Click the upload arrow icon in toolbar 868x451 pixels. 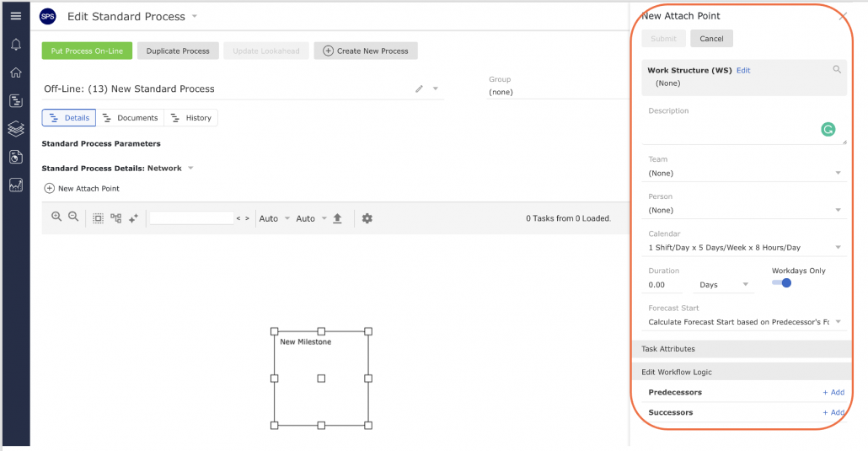pos(338,218)
